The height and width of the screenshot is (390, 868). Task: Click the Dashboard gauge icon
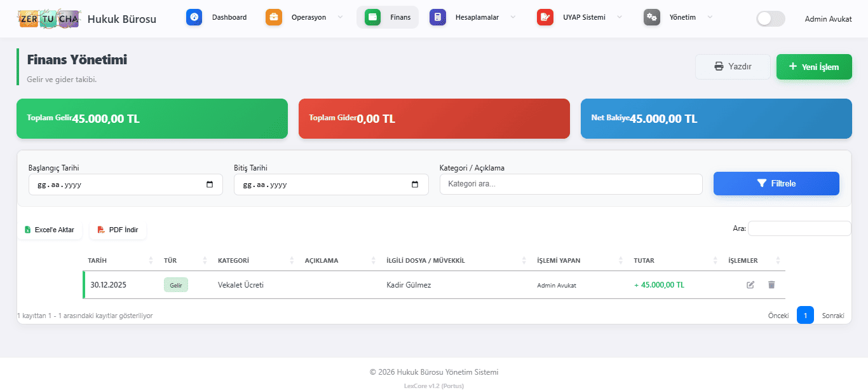click(x=194, y=17)
